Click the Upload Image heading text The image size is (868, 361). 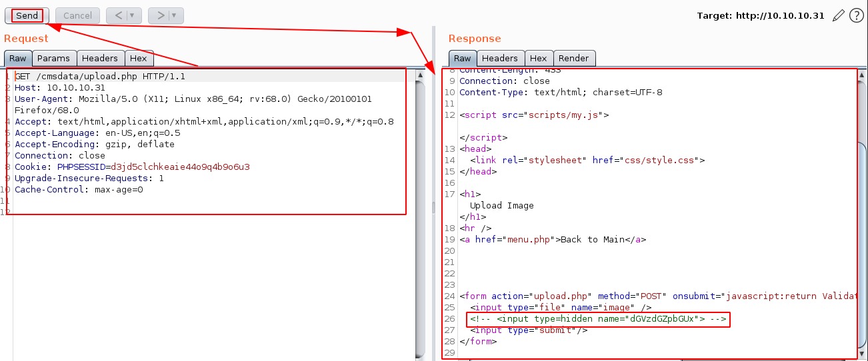(502, 205)
